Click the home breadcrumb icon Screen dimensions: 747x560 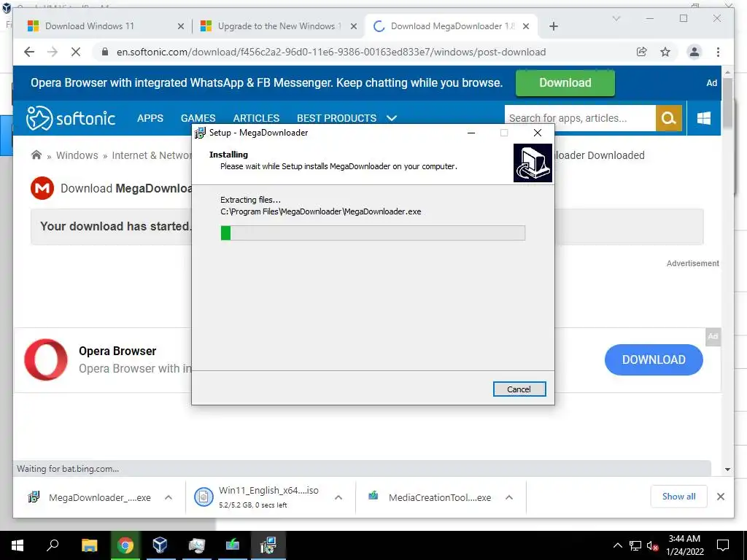click(x=36, y=155)
